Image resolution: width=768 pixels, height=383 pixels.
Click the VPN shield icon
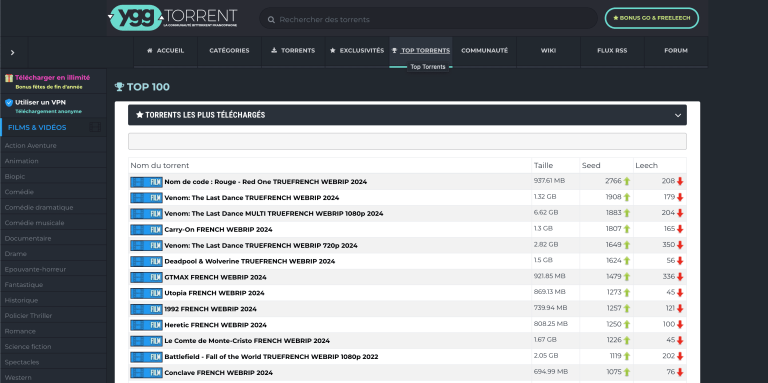9,103
